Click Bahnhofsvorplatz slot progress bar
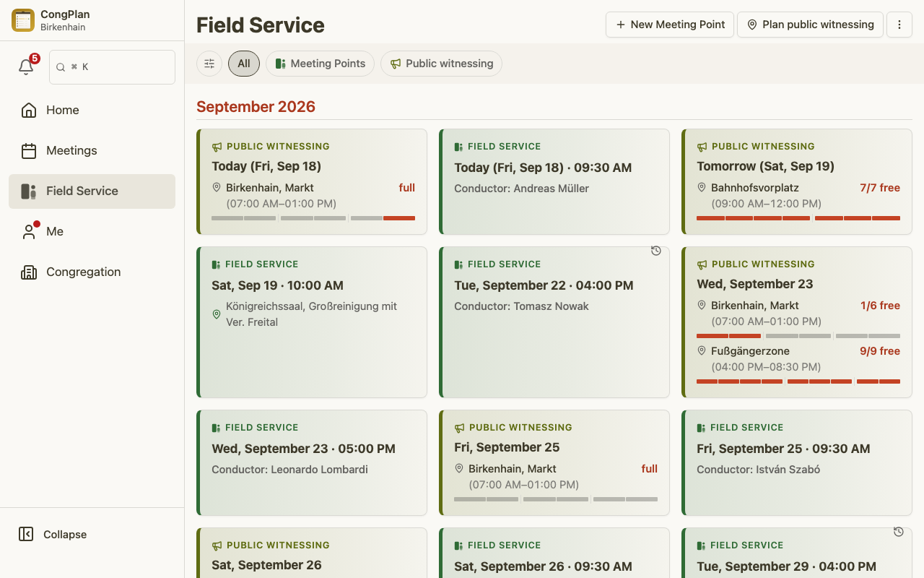Image resolution: width=924 pixels, height=578 pixels. (798, 218)
